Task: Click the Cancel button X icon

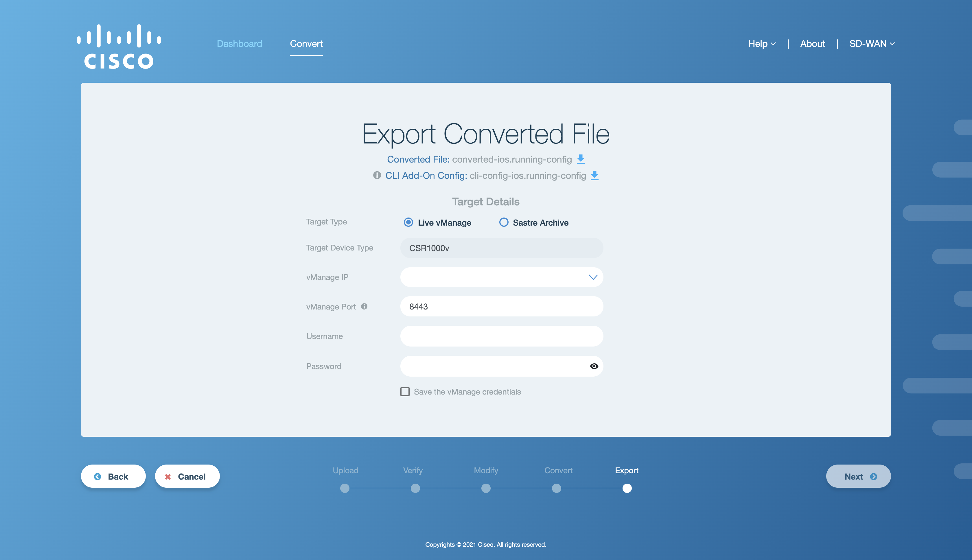Action: tap(170, 477)
